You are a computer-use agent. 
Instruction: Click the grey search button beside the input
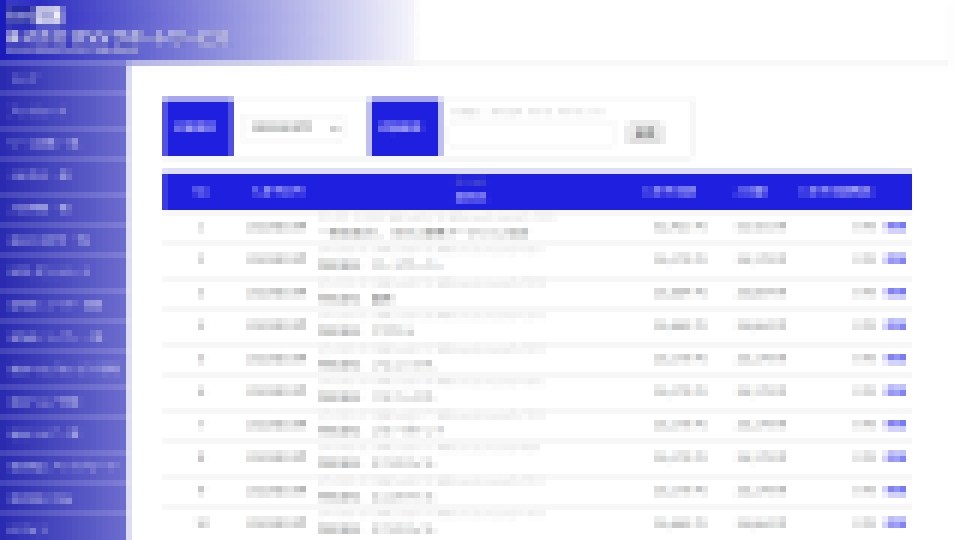[x=645, y=133]
